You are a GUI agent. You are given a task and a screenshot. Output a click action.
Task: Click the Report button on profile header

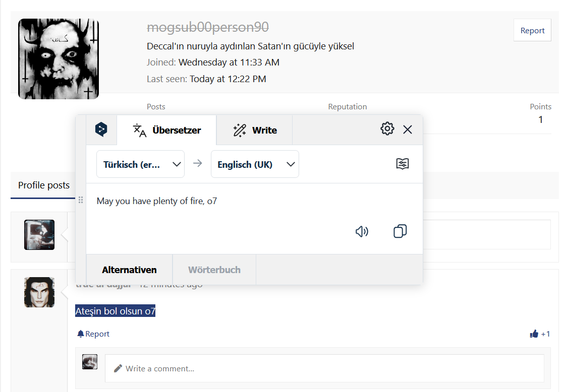(x=532, y=30)
